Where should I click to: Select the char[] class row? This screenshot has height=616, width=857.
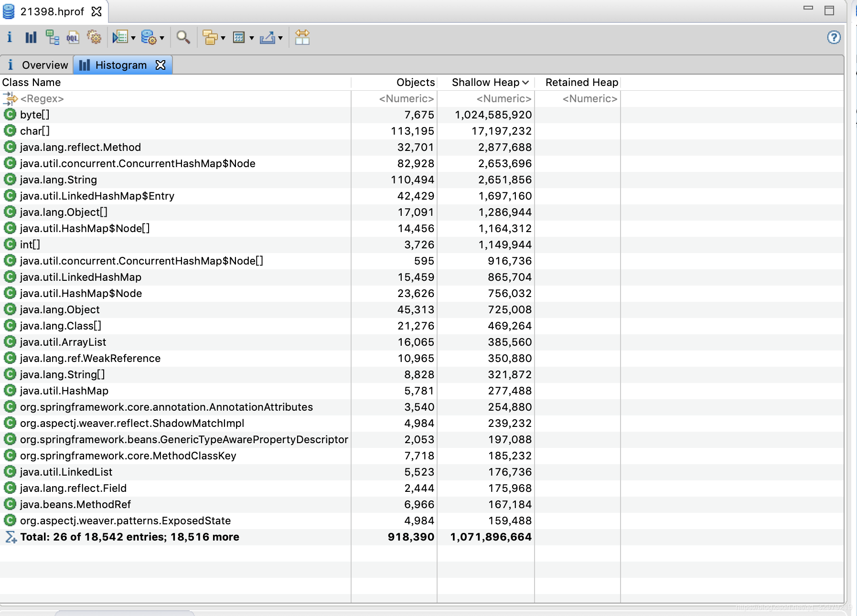(422, 131)
